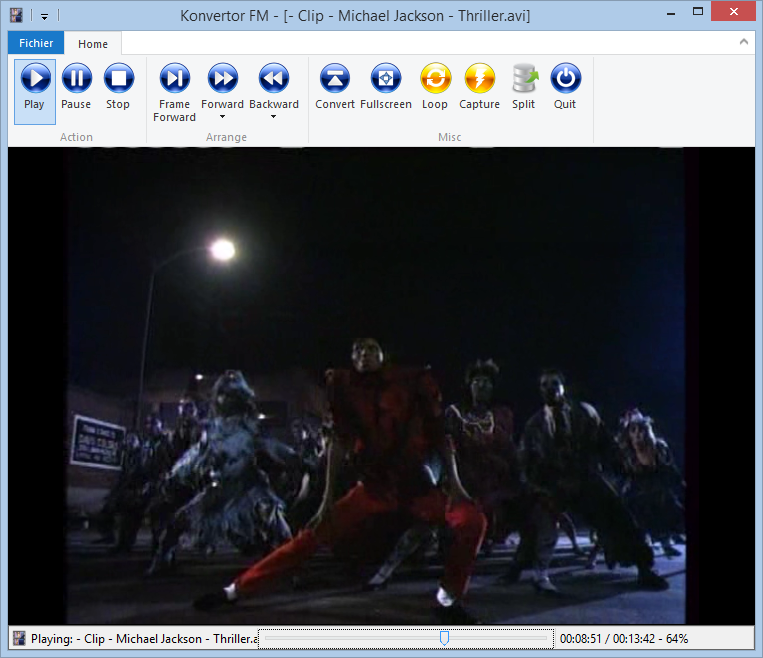The image size is (763, 658).
Task: Advance one frame with Frame Forward
Action: coord(175,92)
